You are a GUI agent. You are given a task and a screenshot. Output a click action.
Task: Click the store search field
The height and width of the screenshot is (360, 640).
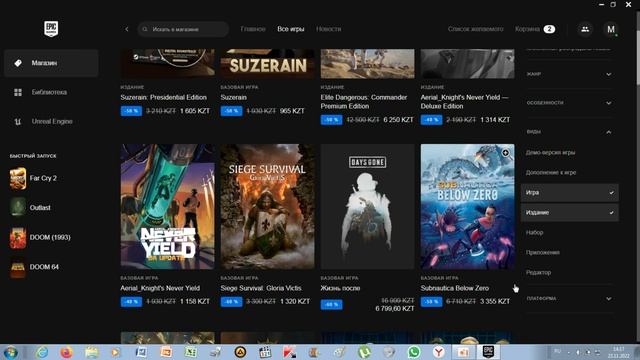coord(183,29)
